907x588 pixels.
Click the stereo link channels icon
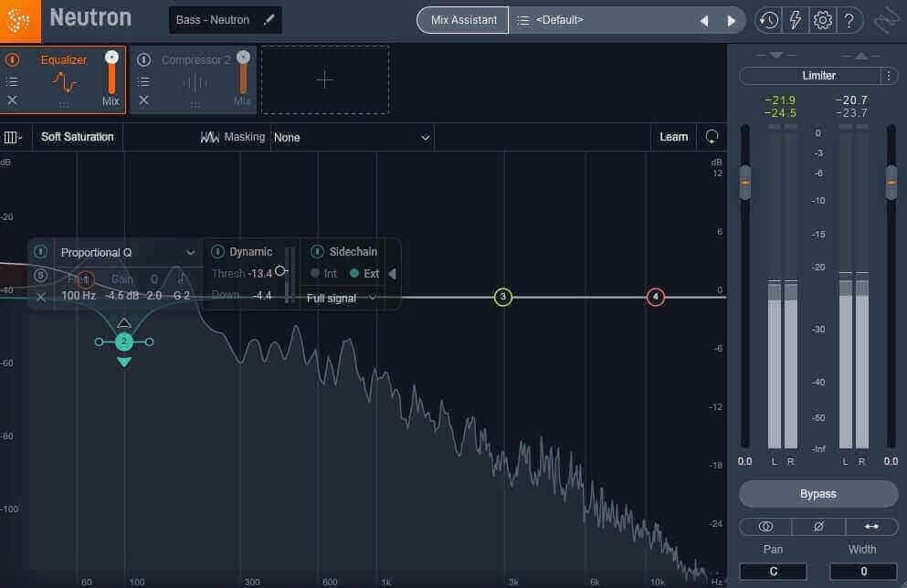765,527
